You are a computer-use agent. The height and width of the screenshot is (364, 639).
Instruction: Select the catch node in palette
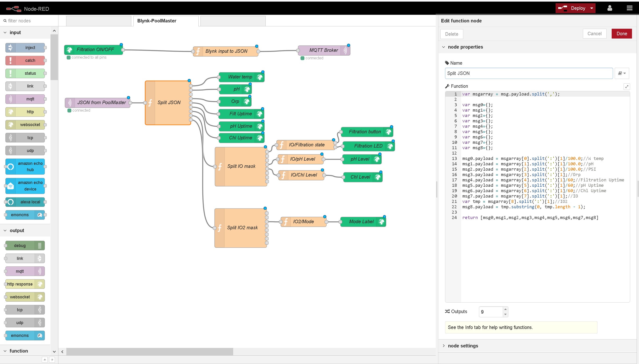(25, 60)
